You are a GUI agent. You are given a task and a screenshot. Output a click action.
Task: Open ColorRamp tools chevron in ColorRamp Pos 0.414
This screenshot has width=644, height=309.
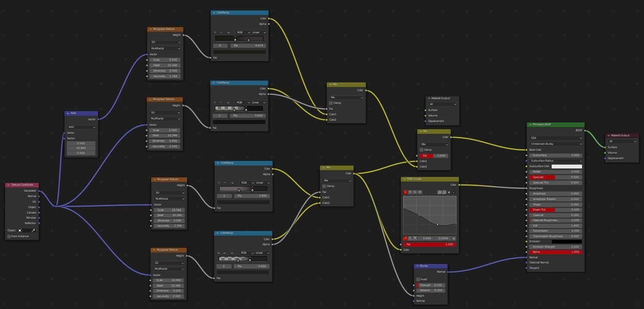pos(228,33)
